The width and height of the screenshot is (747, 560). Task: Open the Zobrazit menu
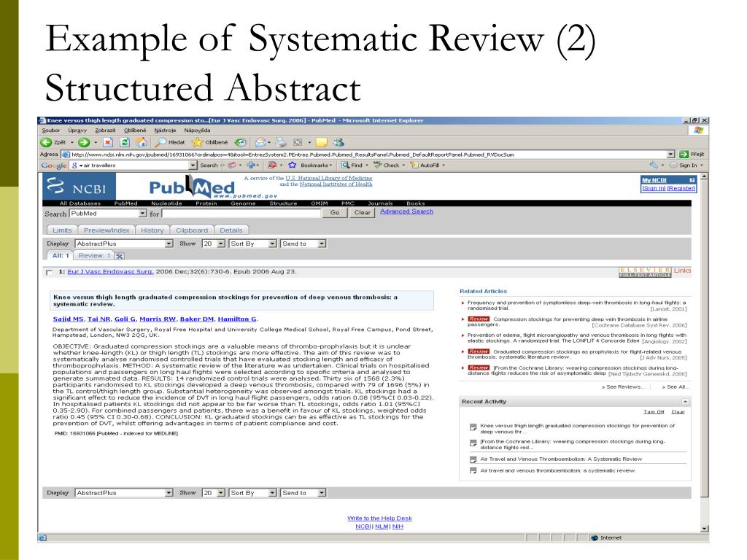[105, 130]
